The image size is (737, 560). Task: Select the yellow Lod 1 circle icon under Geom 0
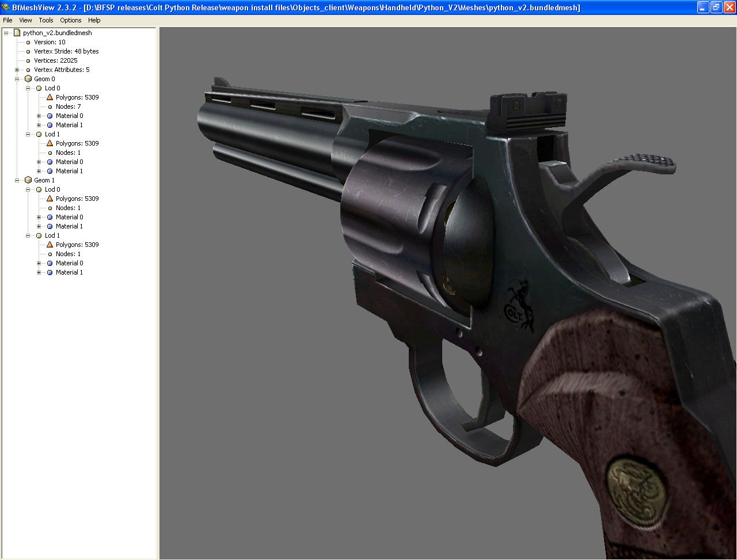click(x=37, y=134)
